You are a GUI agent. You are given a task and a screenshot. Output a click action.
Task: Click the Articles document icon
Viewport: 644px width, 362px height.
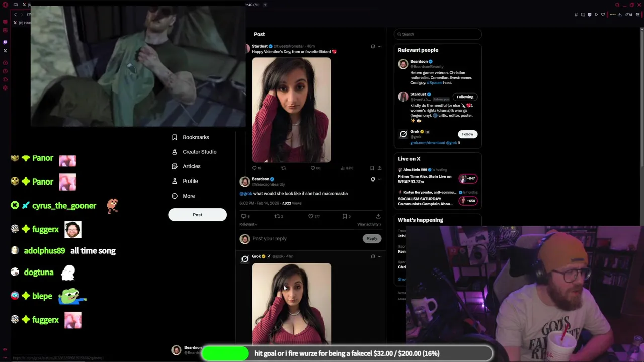click(x=175, y=166)
